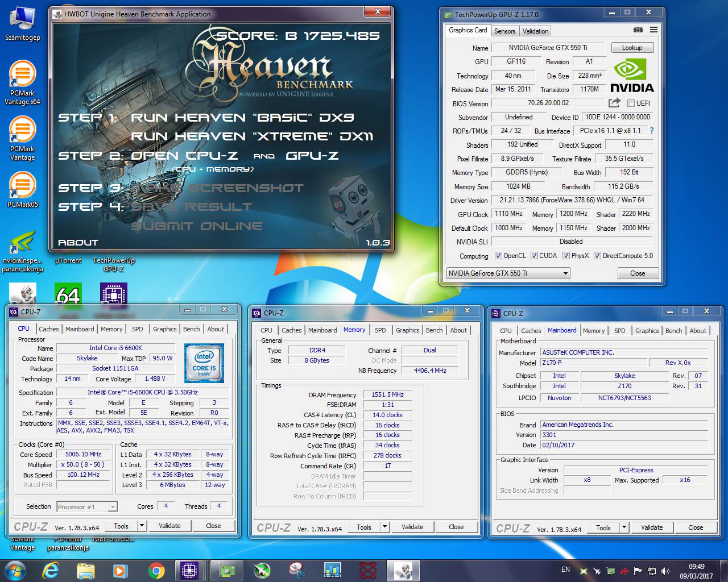Click the GPU-Z Close button
Viewport: 728px width, 582px height.
[x=638, y=273]
